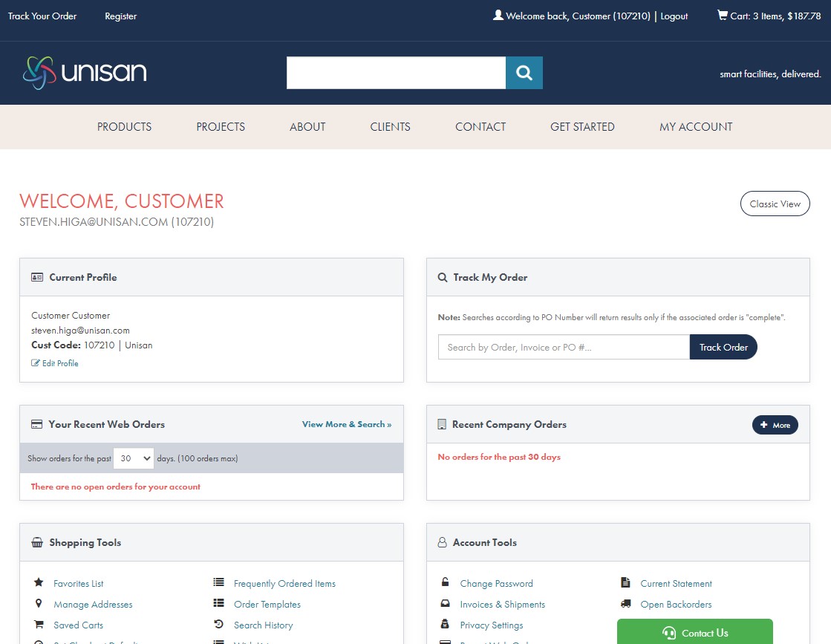Click the Manage Addresses pin icon
This screenshot has height=644, width=831.
(x=39, y=604)
